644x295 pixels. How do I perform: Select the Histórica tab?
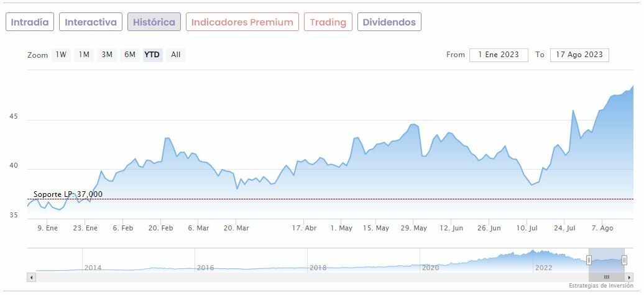click(154, 22)
